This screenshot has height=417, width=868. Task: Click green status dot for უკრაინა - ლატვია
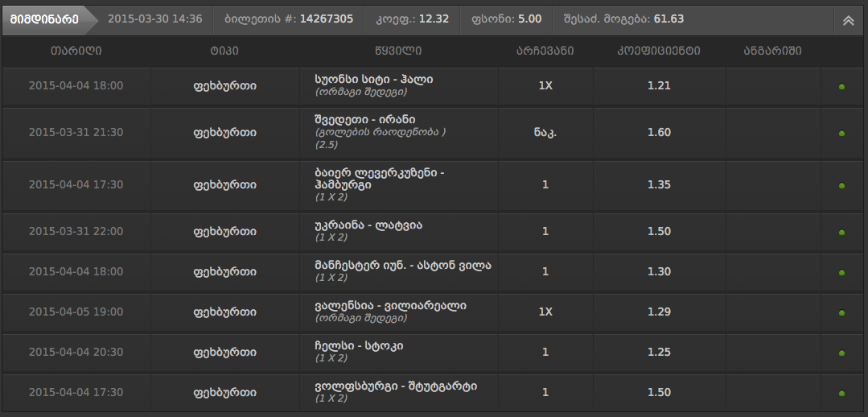[842, 232]
